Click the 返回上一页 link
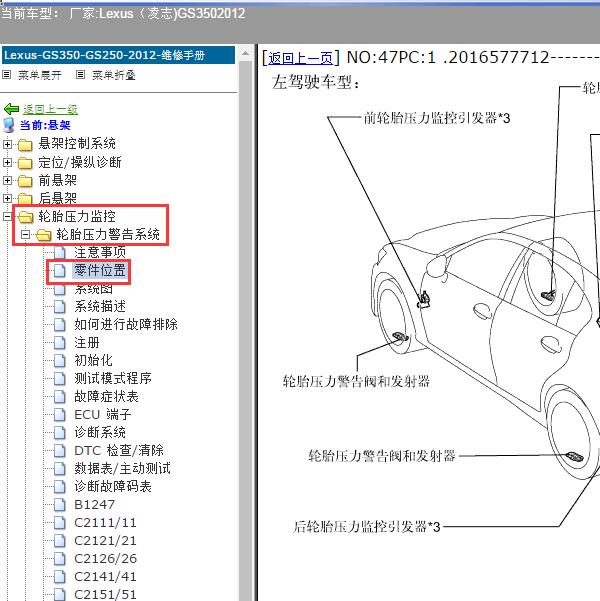 coord(300,58)
